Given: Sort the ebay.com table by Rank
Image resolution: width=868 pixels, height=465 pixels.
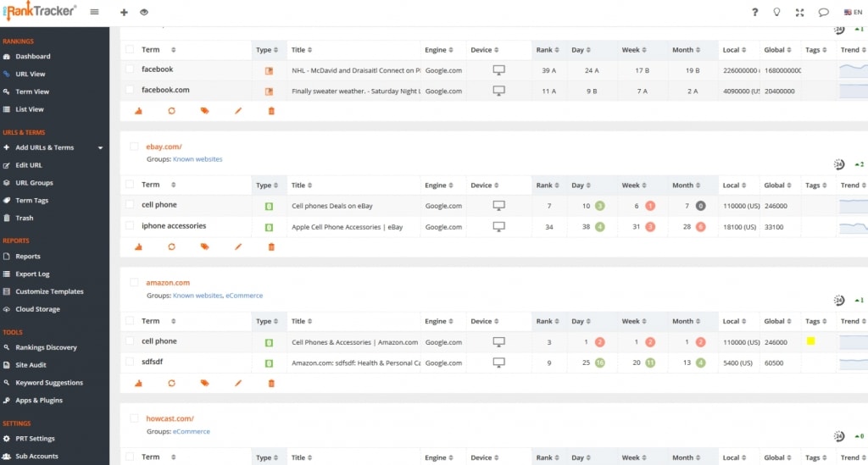Looking at the screenshot, I should point(548,185).
